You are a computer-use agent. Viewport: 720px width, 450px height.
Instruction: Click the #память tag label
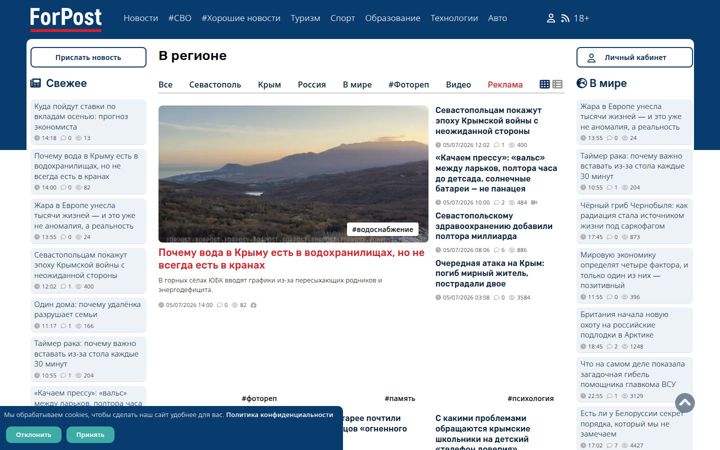point(400,399)
